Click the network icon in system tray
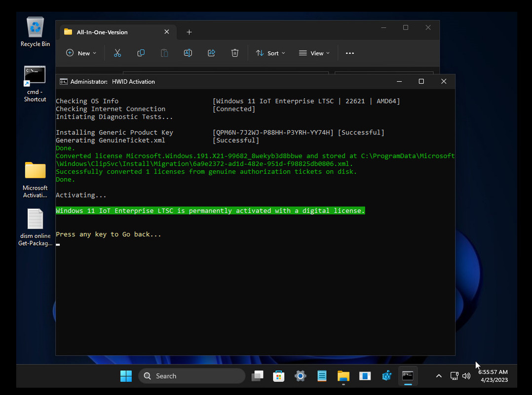Screen dimensions: 532x395 (x=455, y=376)
